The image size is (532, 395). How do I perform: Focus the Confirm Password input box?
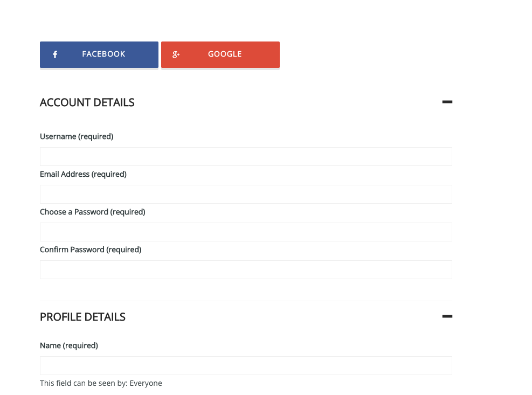[246, 270]
